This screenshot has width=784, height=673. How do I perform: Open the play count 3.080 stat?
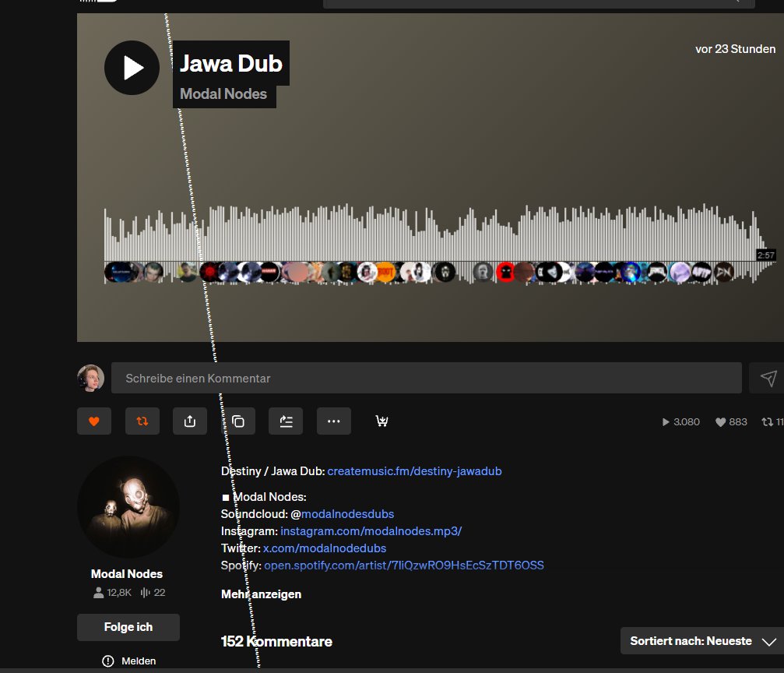click(680, 422)
